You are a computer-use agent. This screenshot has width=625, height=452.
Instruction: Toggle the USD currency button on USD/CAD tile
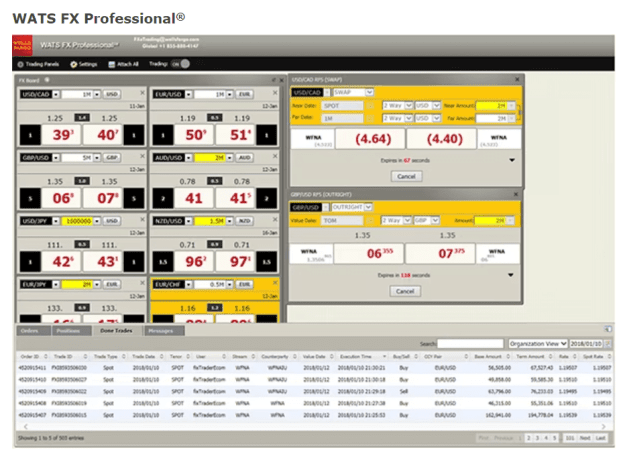[112, 94]
